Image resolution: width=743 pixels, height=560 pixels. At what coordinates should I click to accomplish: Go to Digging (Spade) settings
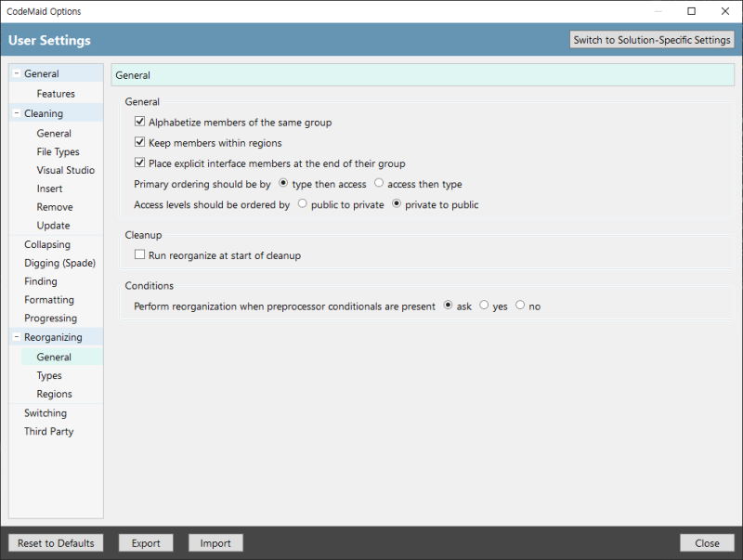(x=60, y=263)
